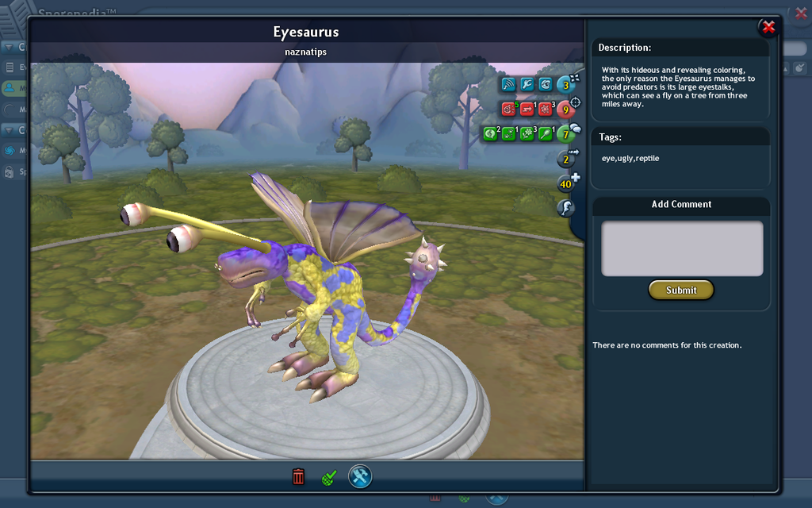Submit the comment with the Submit button
The image size is (812, 508).
[681, 290]
